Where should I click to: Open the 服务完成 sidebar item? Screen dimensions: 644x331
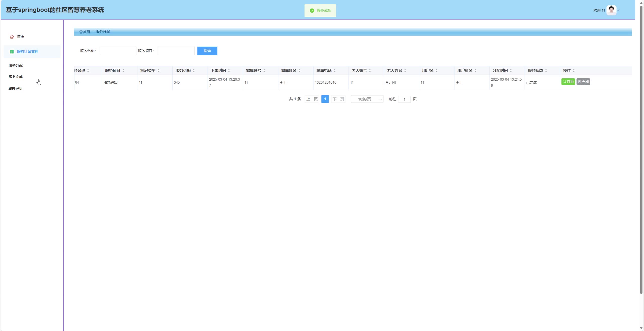click(16, 77)
